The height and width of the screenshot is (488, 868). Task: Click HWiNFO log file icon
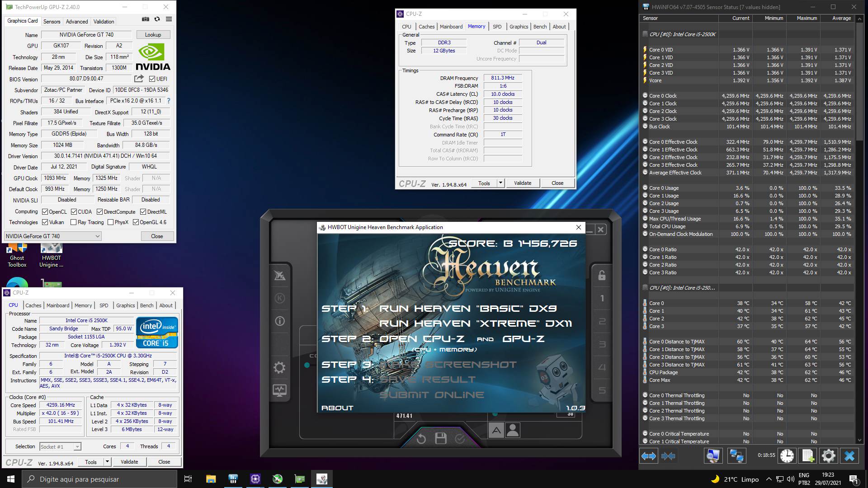808,456
